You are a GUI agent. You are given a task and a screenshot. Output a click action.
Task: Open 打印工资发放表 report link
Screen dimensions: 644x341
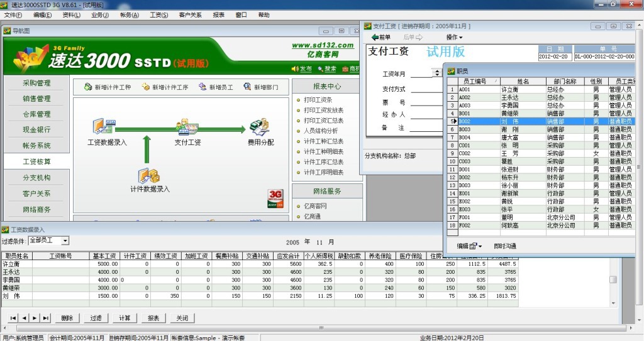(323, 110)
